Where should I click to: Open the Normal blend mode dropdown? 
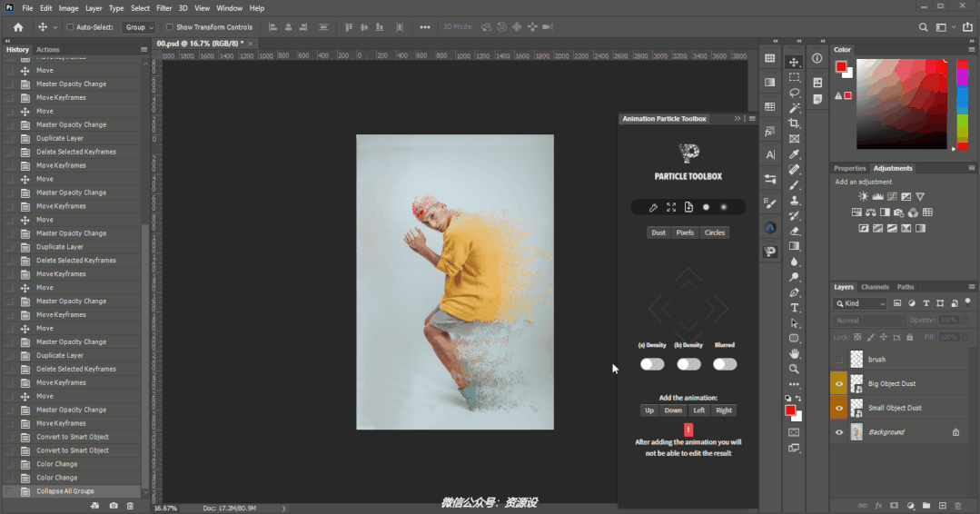[x=869, y=321]
